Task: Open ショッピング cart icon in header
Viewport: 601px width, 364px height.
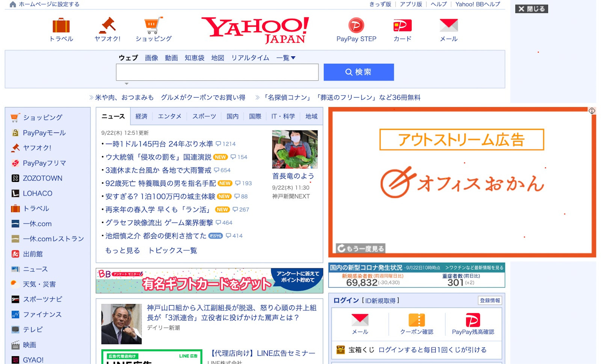Action: click(x=154, y=26)
